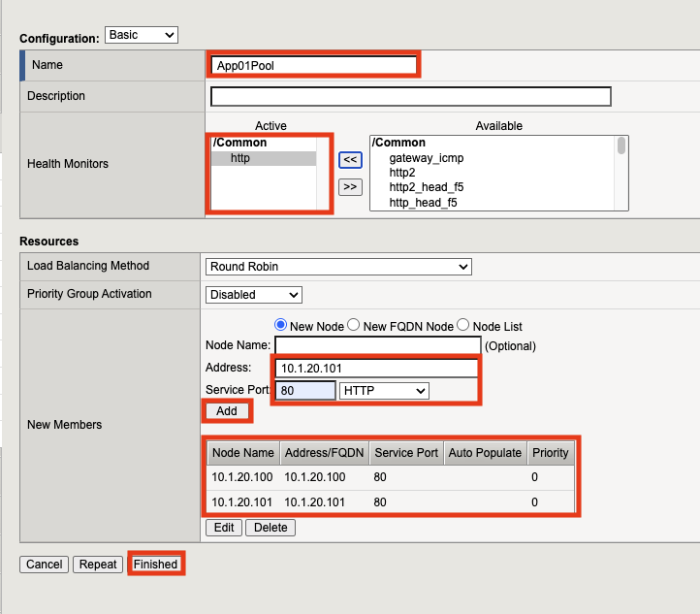The image size is (700, 614).
Task: Click the Address field showing 10.1.20.101
Action: click(x=376, y=368)
